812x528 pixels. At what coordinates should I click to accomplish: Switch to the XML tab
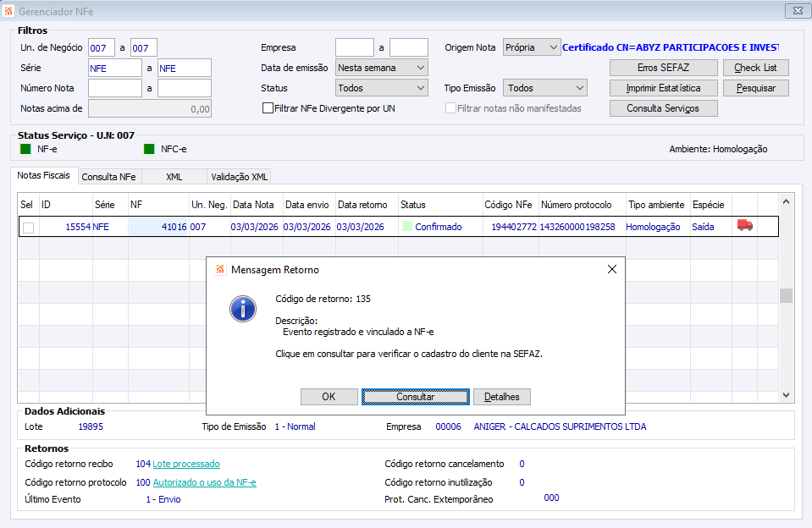(174, 177)
